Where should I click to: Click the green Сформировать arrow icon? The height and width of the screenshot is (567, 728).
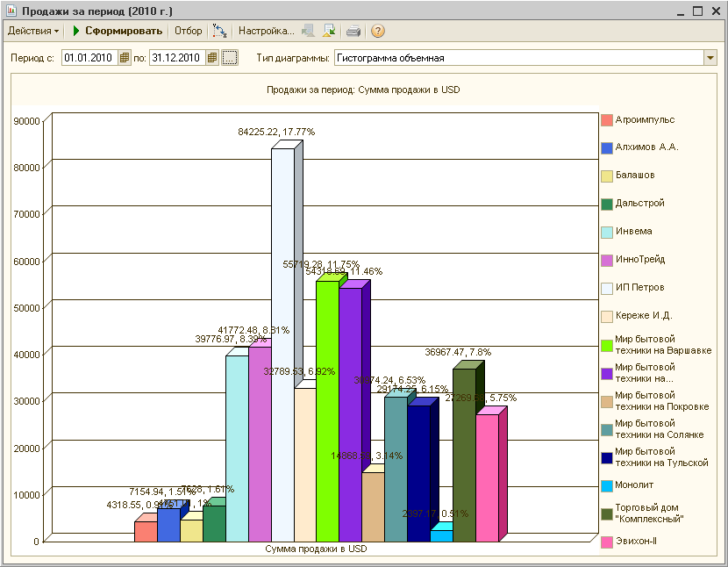(76, 31)
